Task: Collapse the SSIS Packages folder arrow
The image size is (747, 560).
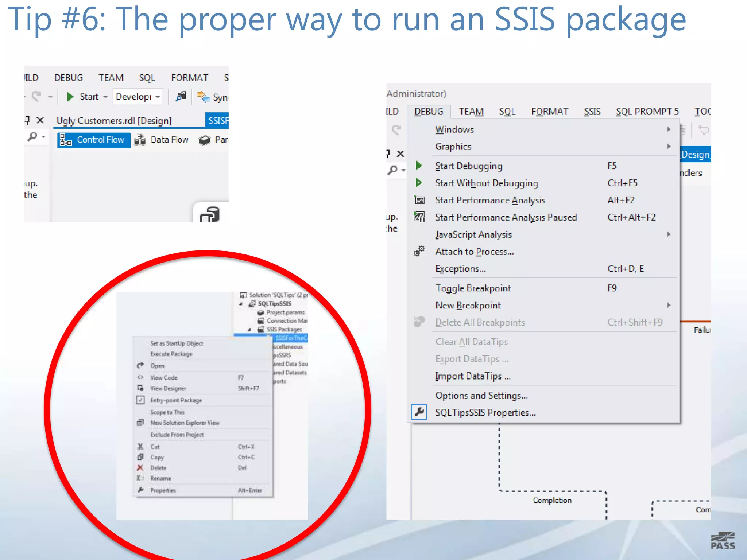Action: click(249, 330)
